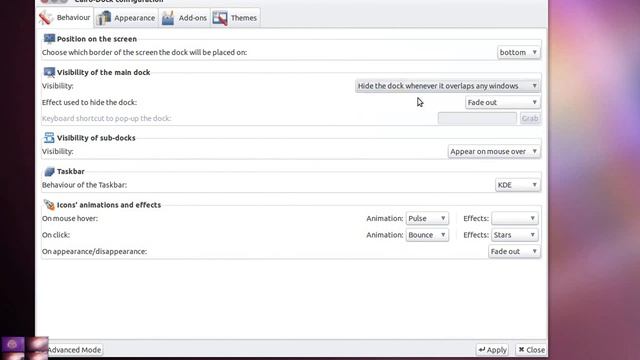Screen dimensions: 640x360
Task: Click the 'Keyboard shortcut to pop-up the dock:' label
Action: coord(106,118)
